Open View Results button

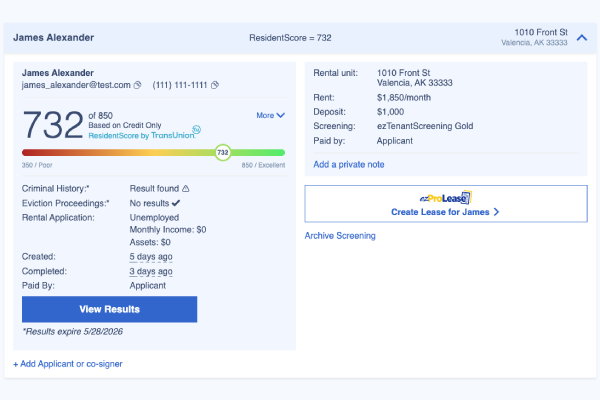tap(109, 309)
